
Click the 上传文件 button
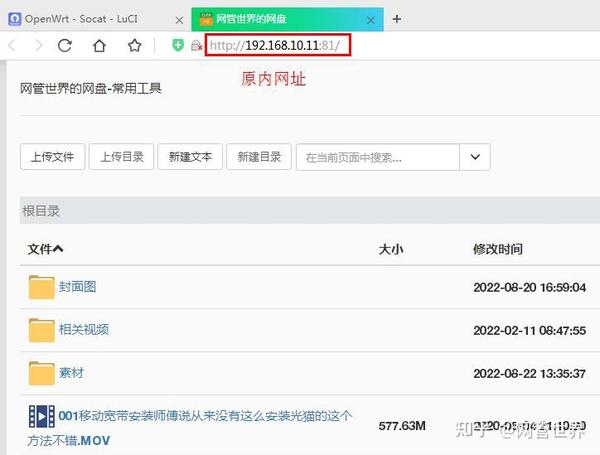tap(52, 157)
